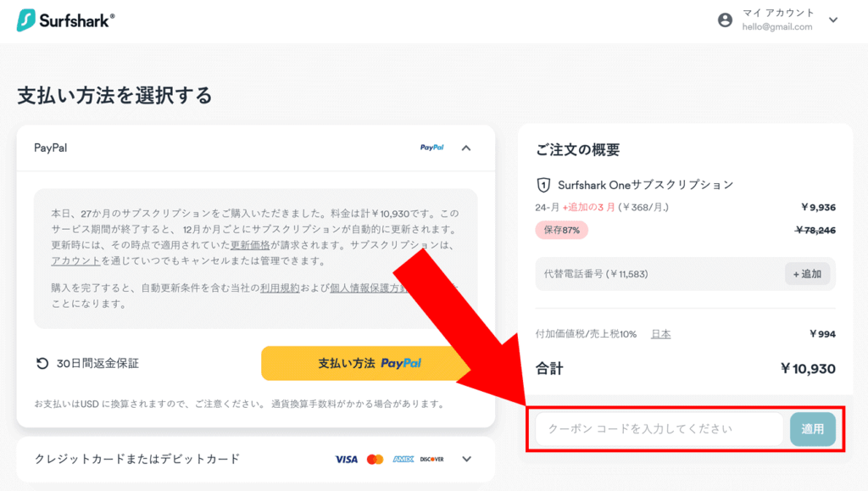The image size is (868, 491).
Task: Click the ¥9,936 subscription price
Action: point(818,207)
